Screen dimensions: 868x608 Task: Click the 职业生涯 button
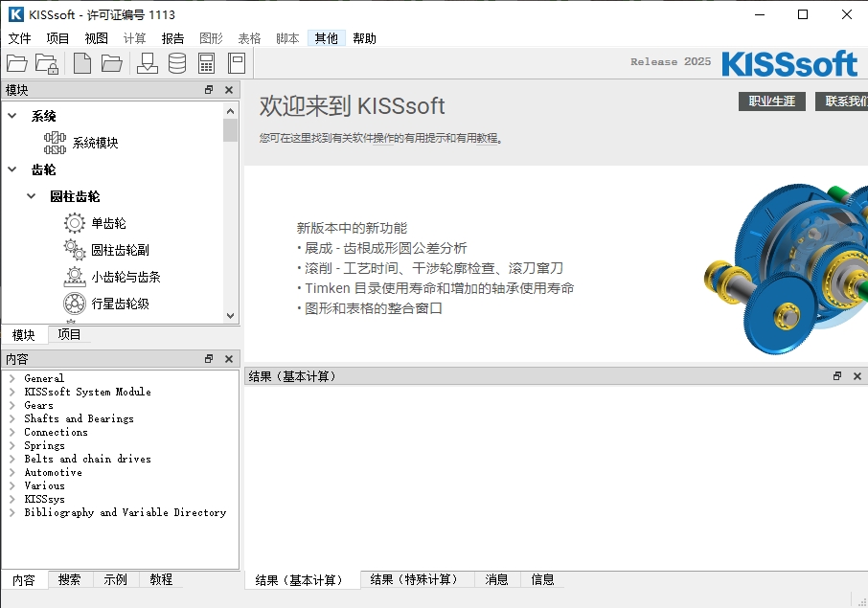tap(771, 101)
